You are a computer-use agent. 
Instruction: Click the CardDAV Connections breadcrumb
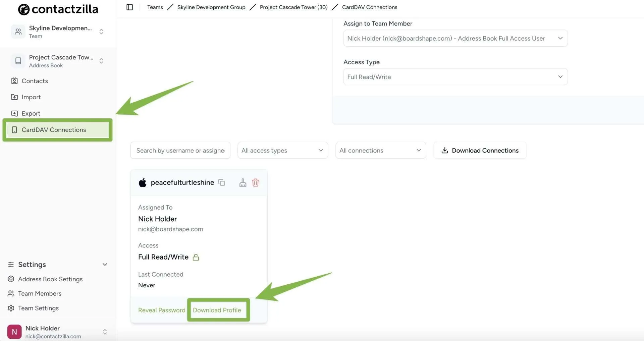pos(370,7)
